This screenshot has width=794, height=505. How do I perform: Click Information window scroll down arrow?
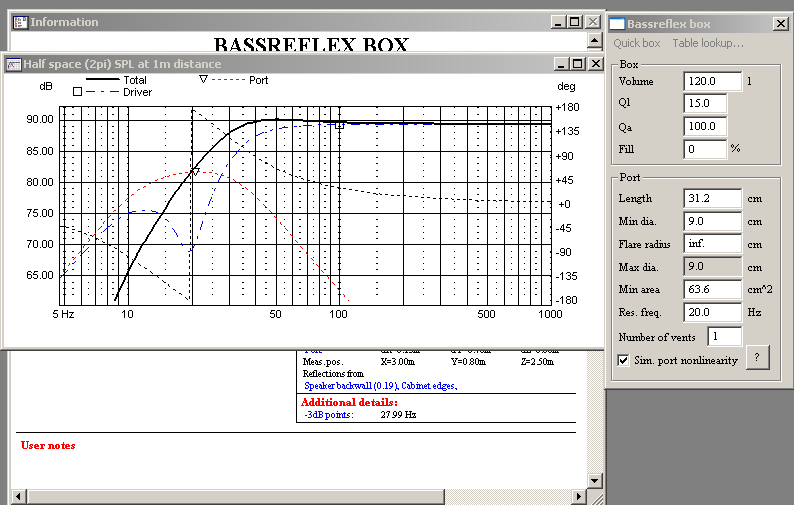click(x=594, y=480)
